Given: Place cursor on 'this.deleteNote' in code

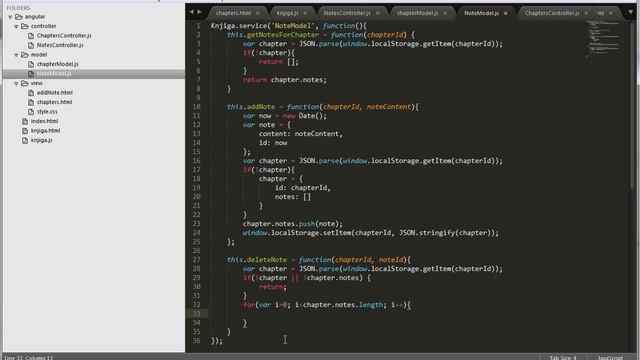Looking at the screenshot, I should click(x=257, y=260).
